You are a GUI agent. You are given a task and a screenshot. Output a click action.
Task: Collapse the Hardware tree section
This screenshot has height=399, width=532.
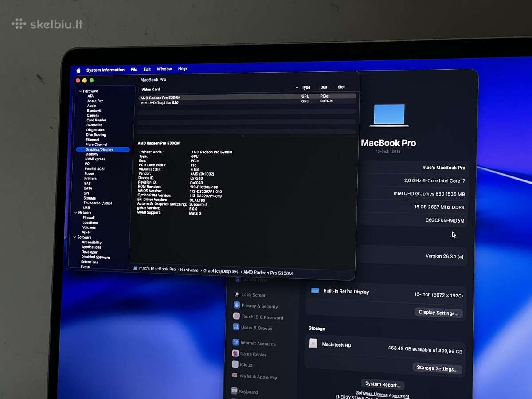click(x=80, y=91)
